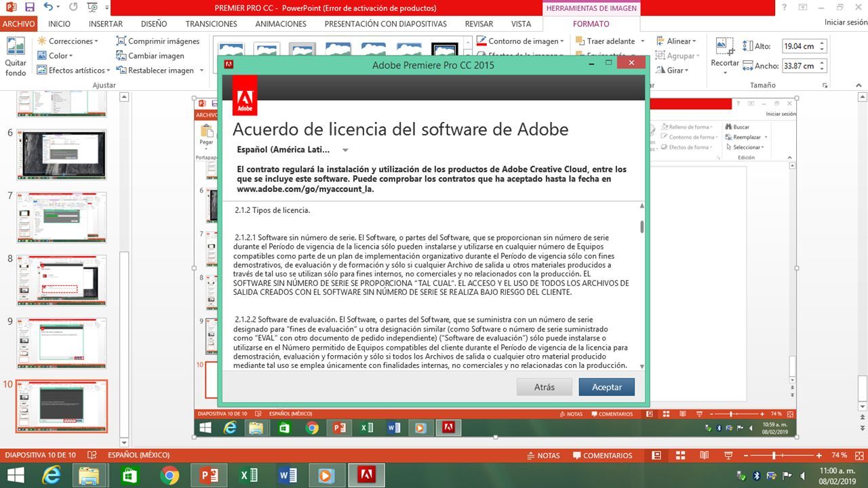Click the ESPAÑOL (MÉXICO) language indicator
The height and width of the screenshot is (488, 868).
tap(139, 455)
